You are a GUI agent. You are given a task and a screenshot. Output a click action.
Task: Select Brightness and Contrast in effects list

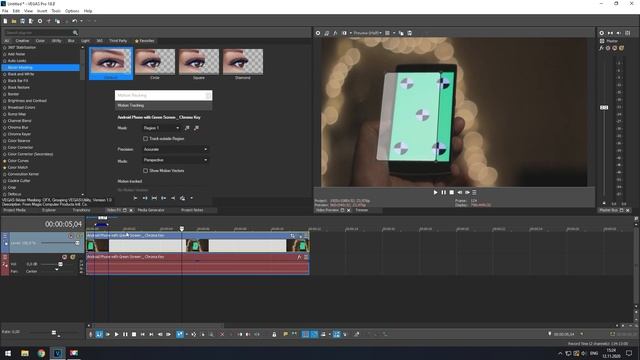[x=27, y=101]
